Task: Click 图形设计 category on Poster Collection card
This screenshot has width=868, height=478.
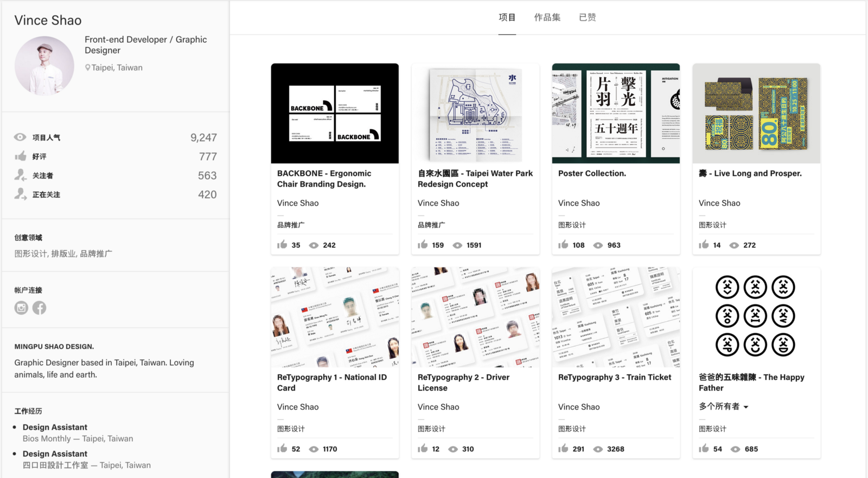Action: point(572,225)
